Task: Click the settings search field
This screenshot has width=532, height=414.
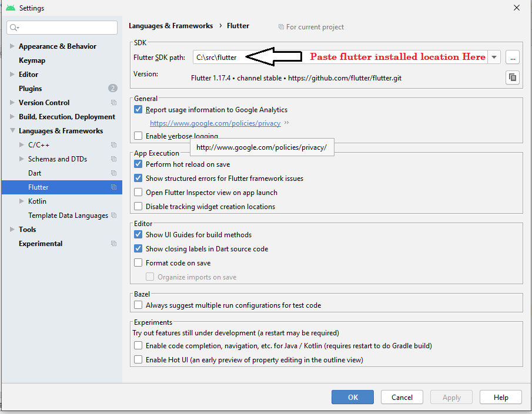Action: [62, 28]
